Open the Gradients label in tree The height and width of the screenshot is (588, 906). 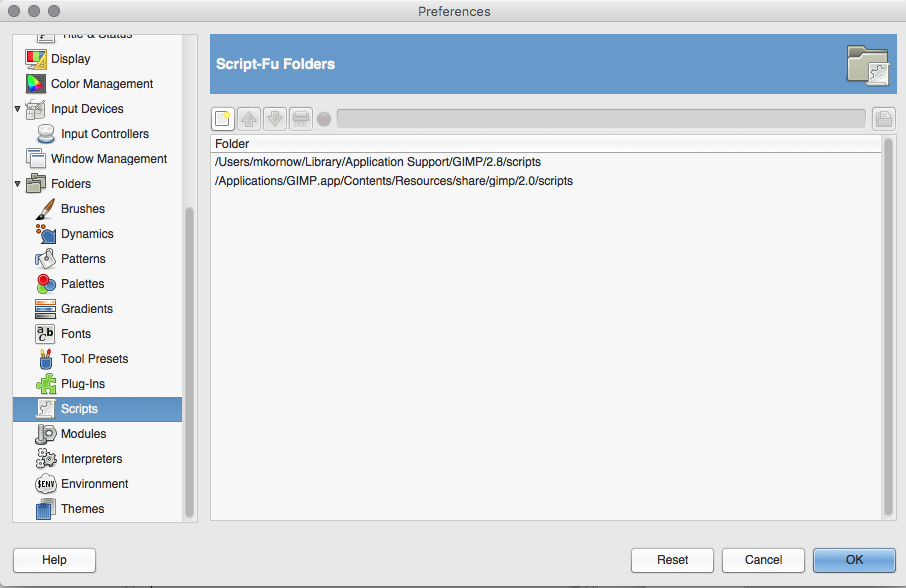point(87,309)
